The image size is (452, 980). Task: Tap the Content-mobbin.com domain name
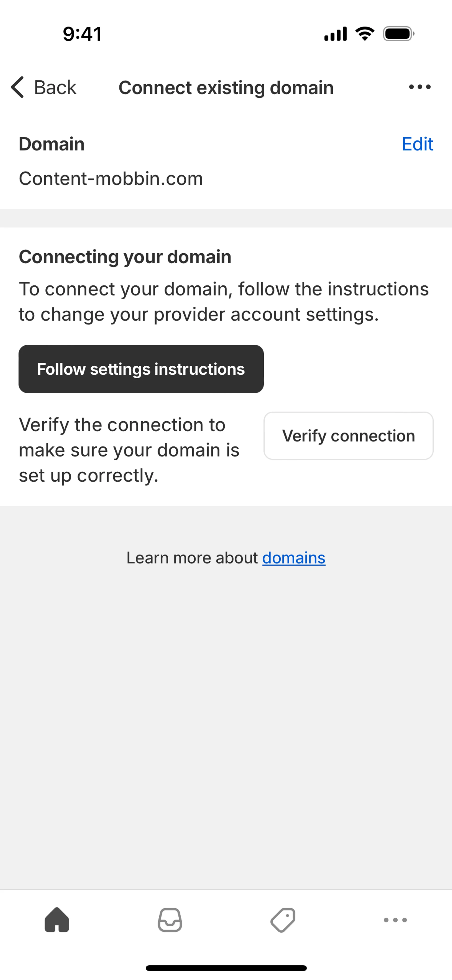(x=111, y=178)
